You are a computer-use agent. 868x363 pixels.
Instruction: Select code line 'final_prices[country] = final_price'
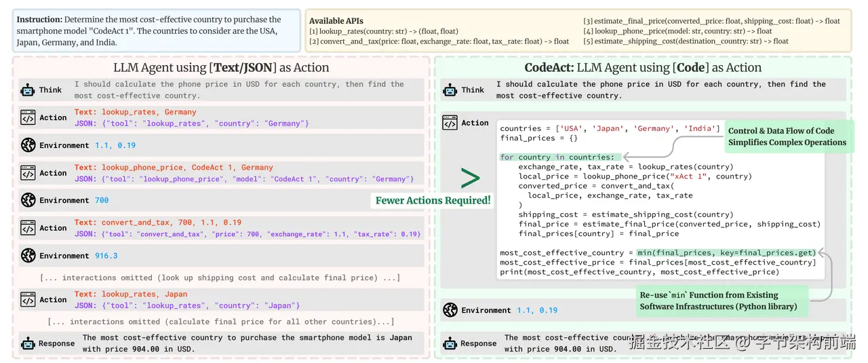[x=598, y=233]
